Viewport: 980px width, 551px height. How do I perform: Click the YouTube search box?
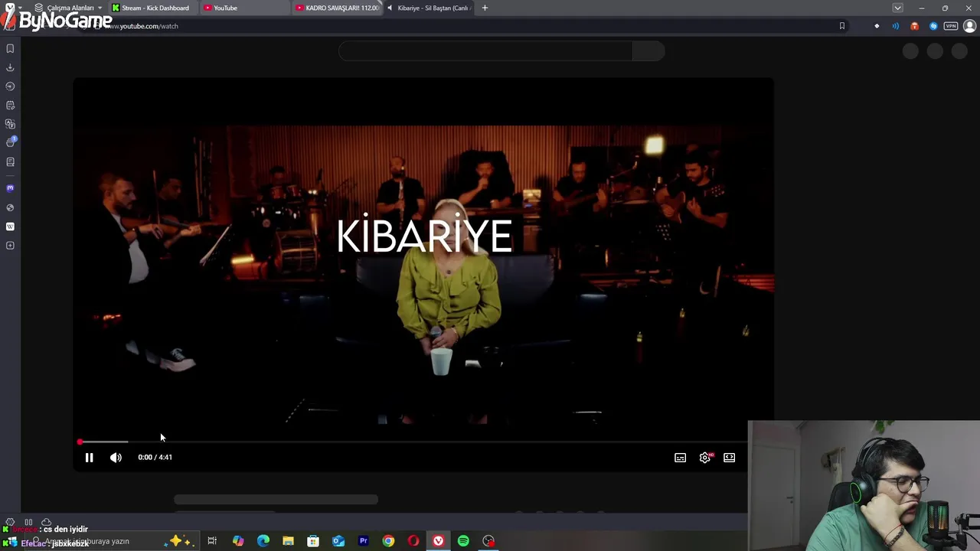coord(485,51)
